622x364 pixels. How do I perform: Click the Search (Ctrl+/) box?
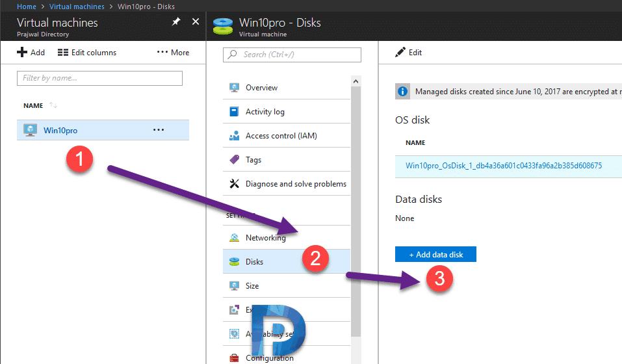pyautogui.click(x=292, y=55)
